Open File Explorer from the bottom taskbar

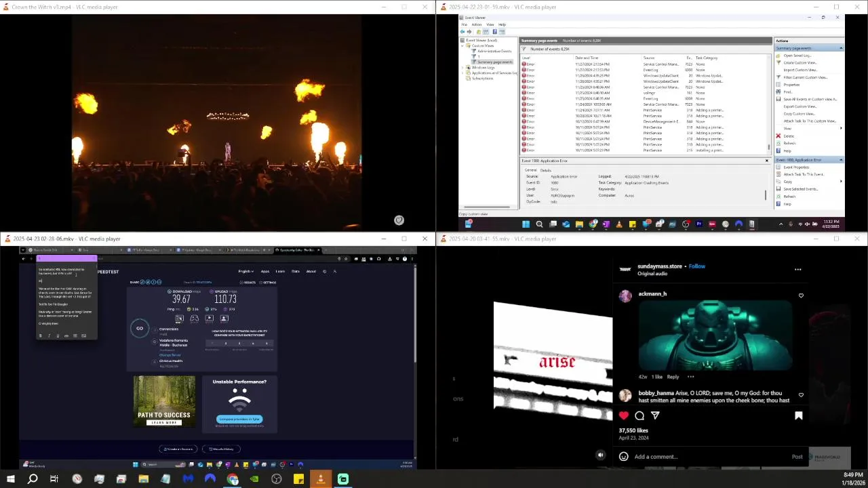click(x=143, y=479)
